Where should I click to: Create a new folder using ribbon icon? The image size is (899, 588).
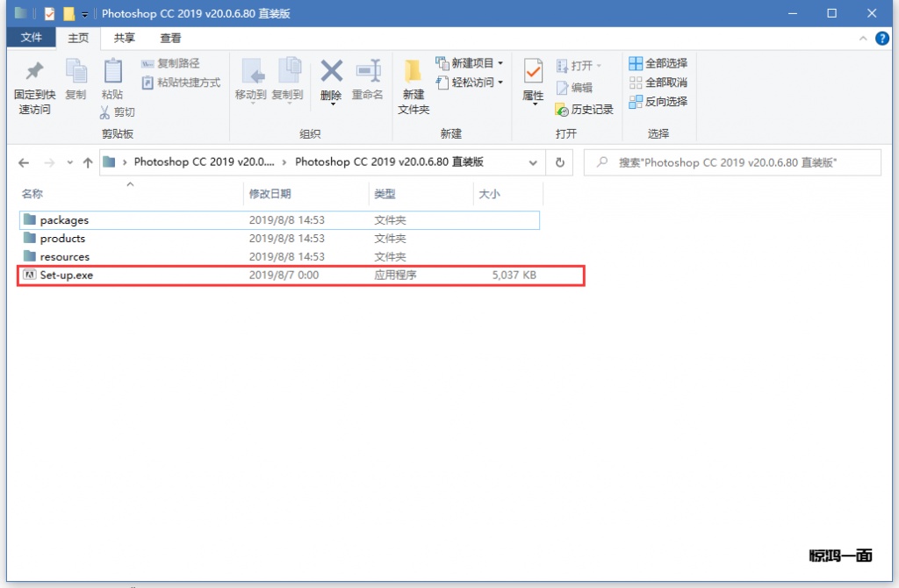414,74
